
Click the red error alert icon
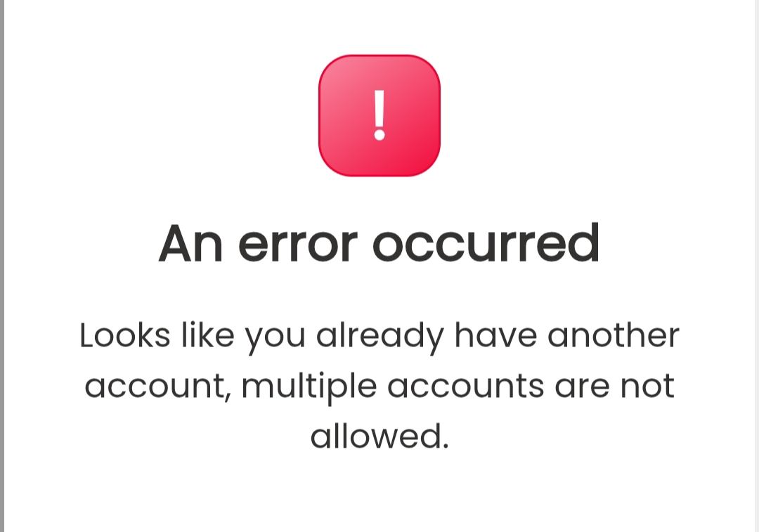pyautogui.click(x=379, y=116)
